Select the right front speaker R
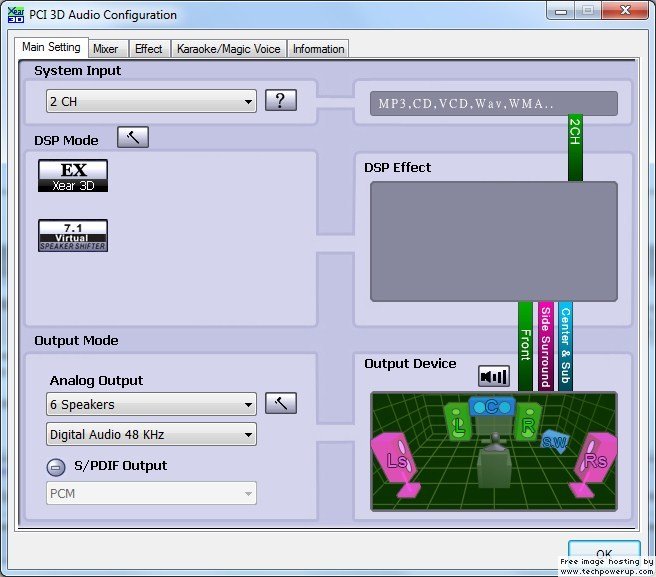The image size is (656, 577). coord(528,423)
